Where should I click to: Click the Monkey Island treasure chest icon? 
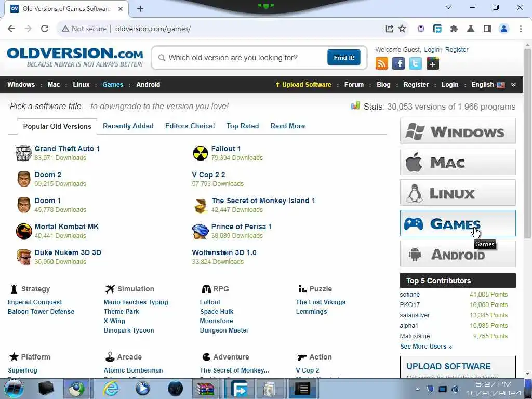201,205
